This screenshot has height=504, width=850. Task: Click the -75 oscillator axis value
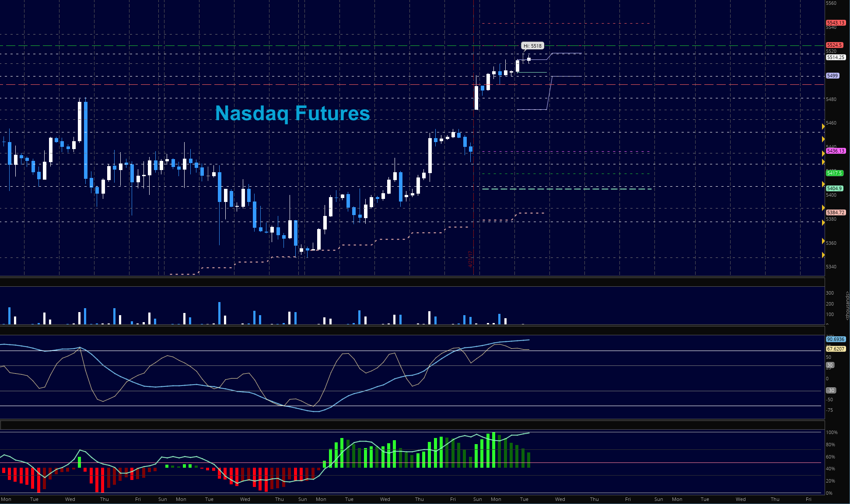[x=829, y=410]
